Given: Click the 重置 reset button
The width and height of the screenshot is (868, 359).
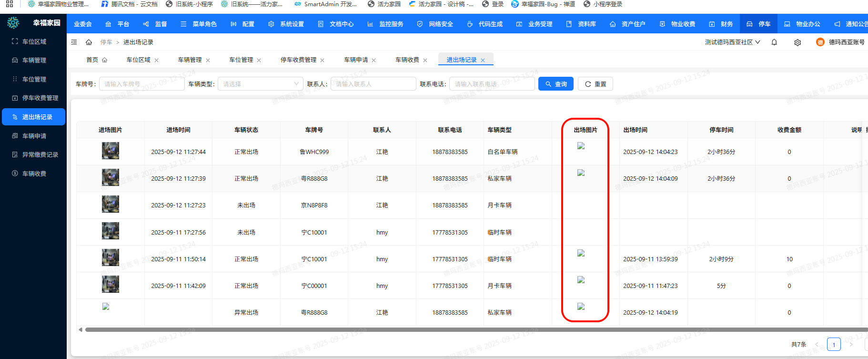Looking at the screenshot, I should (x=595, y=84).
